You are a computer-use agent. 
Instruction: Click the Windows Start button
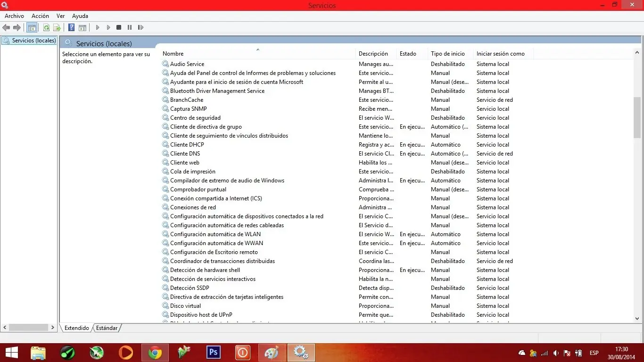pos(11,353)
